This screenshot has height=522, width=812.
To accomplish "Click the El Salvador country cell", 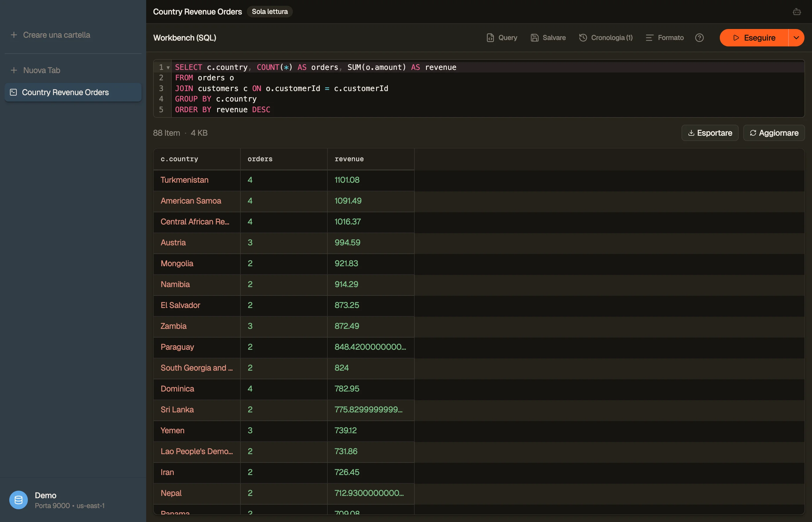I will click(197, 305).
